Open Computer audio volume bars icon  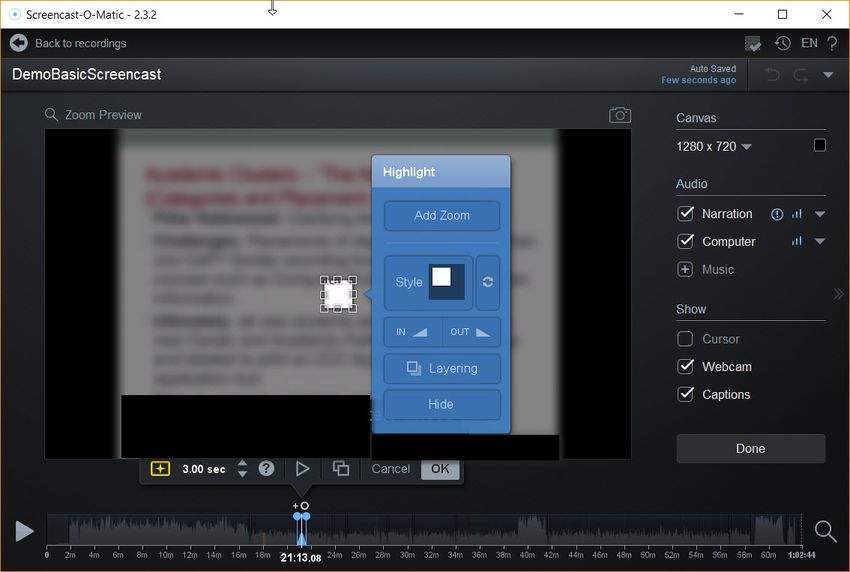click(x=796, y=241)
